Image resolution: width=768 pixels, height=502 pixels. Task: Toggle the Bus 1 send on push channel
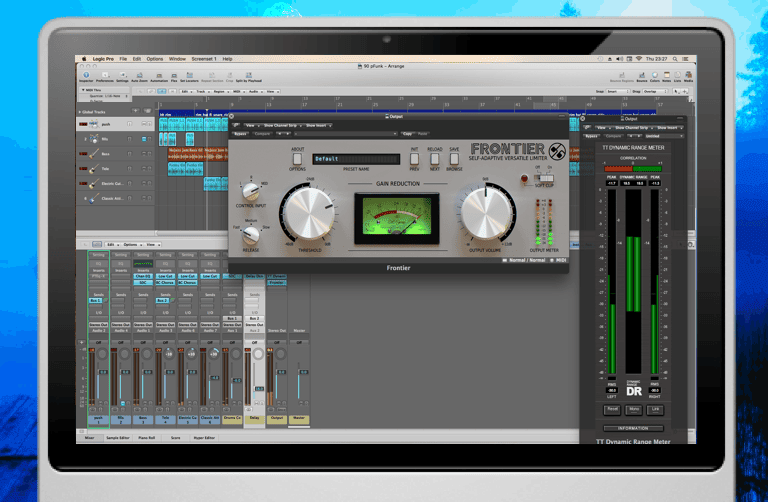click(x=96, y=300)
